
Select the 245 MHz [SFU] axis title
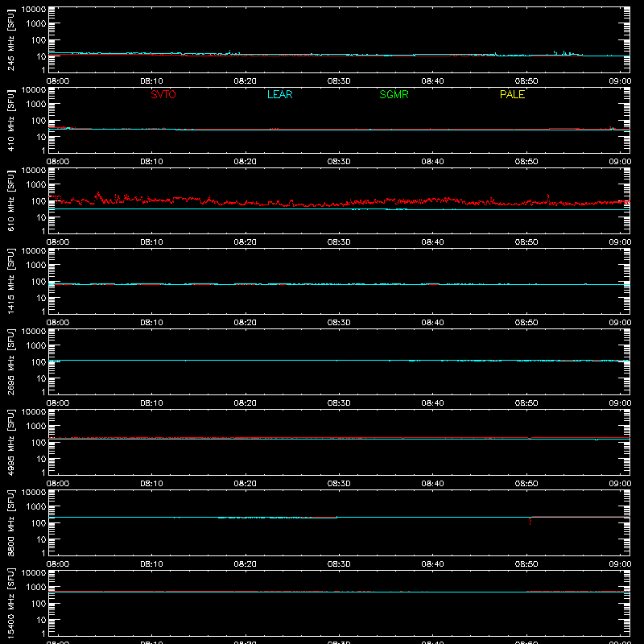coord(10,39)
